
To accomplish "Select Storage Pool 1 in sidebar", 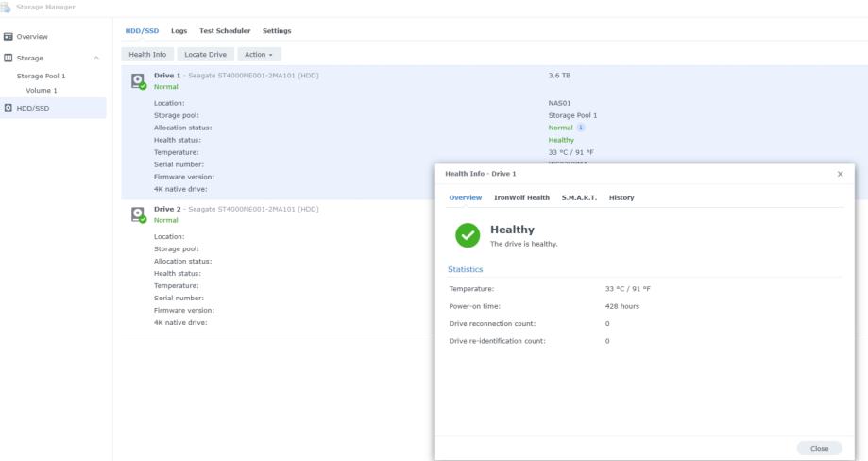I will click(46, 76).
